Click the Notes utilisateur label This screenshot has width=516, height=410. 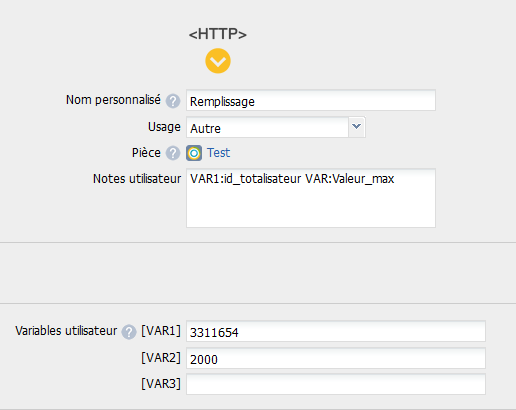pyautogui.click(x=137, y=179)
